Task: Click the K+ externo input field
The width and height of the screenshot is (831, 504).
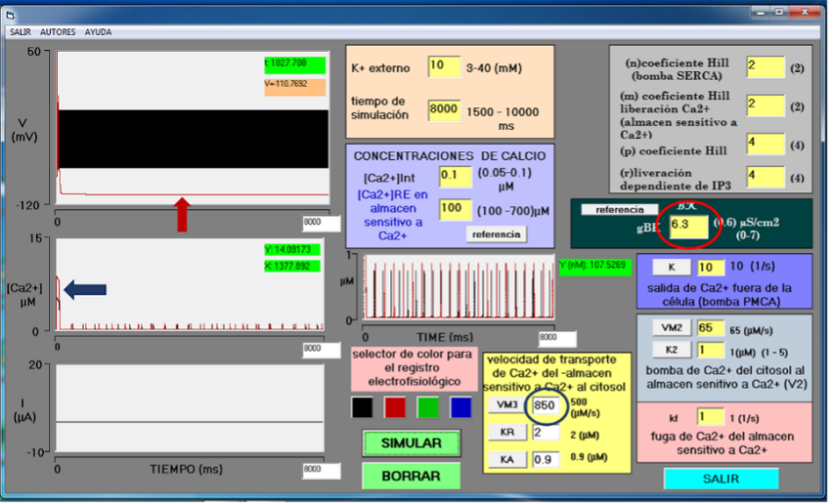Action: pyautogui.click(x=443, y=66)
